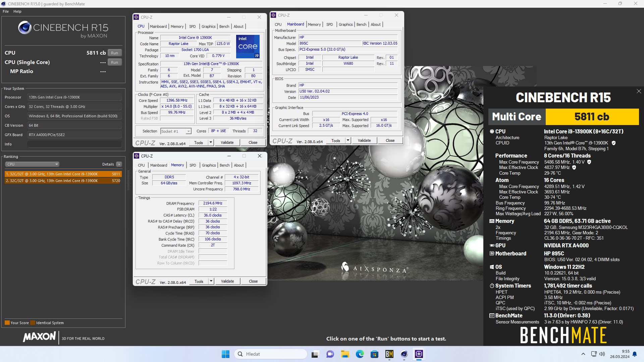Screen dimensions: 644x362
Task: Open SPD tab in top-left CPU-Z
Action: coord(193,26)
